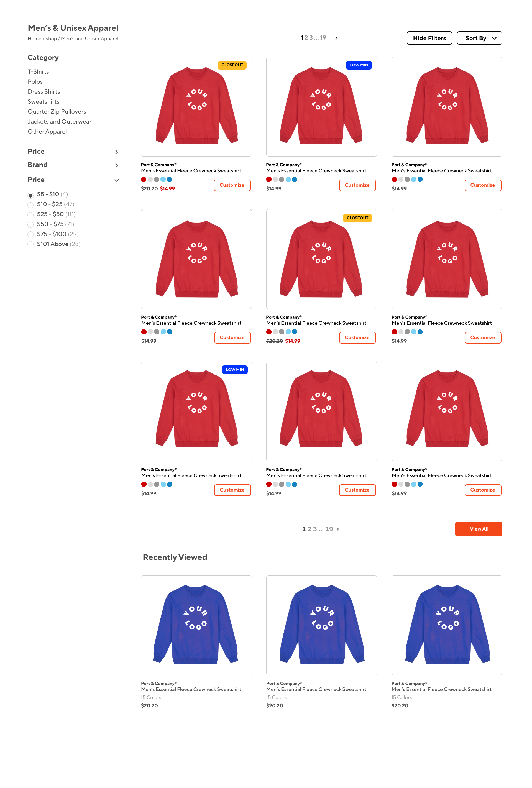Open the Sweatshirts category
532x788 pixels.
44,102
